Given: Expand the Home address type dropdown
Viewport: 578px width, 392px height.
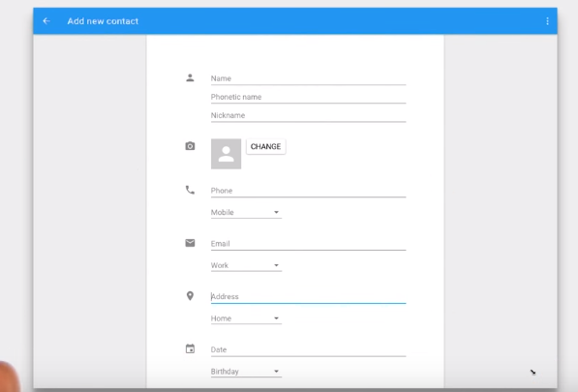Looking at the screenshot, I should pos(246,318).
